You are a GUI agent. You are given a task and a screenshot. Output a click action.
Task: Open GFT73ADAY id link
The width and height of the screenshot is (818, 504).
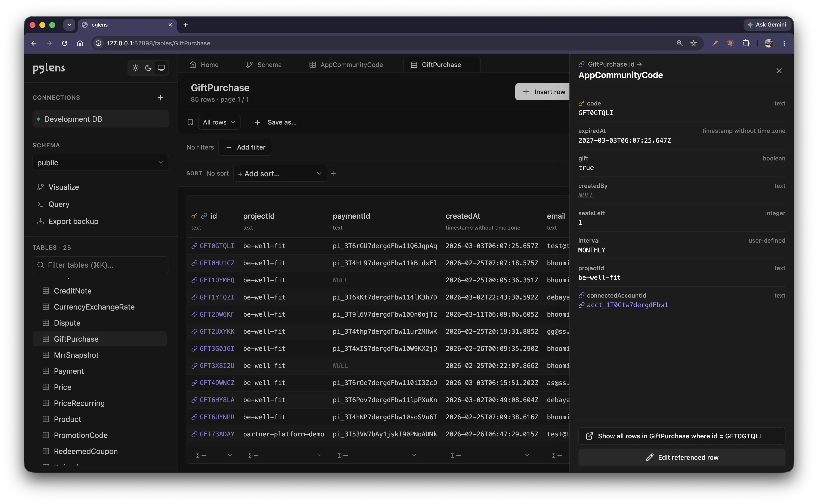pos(217,434)
